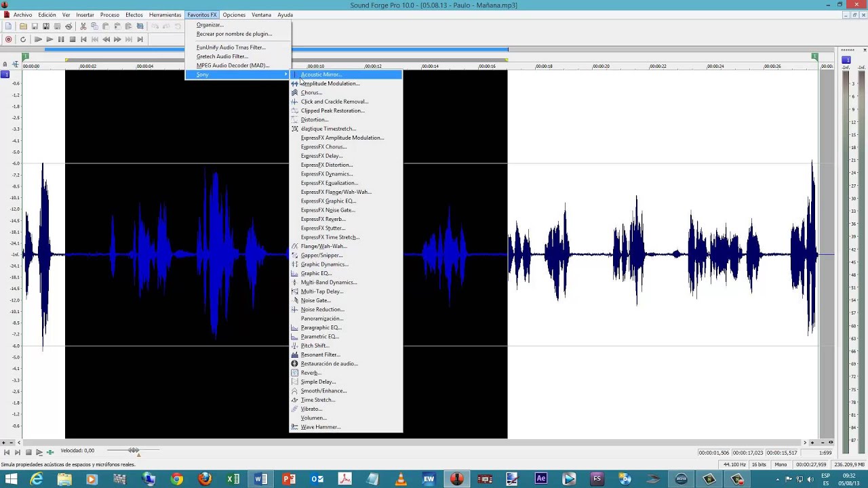868x488 pixels.
Task: Choose Multi-Band Dynamics... effect
Action: (x=346, y=283)
